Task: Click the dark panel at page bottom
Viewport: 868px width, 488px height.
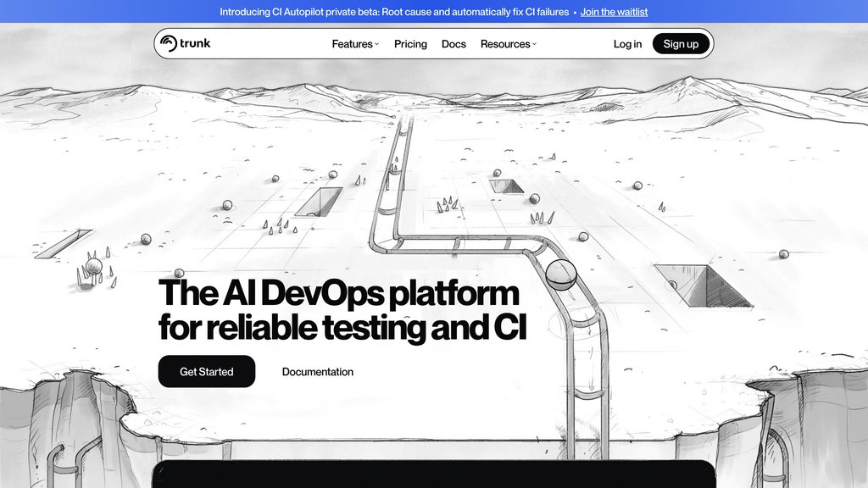Action: tap(434, 474)
